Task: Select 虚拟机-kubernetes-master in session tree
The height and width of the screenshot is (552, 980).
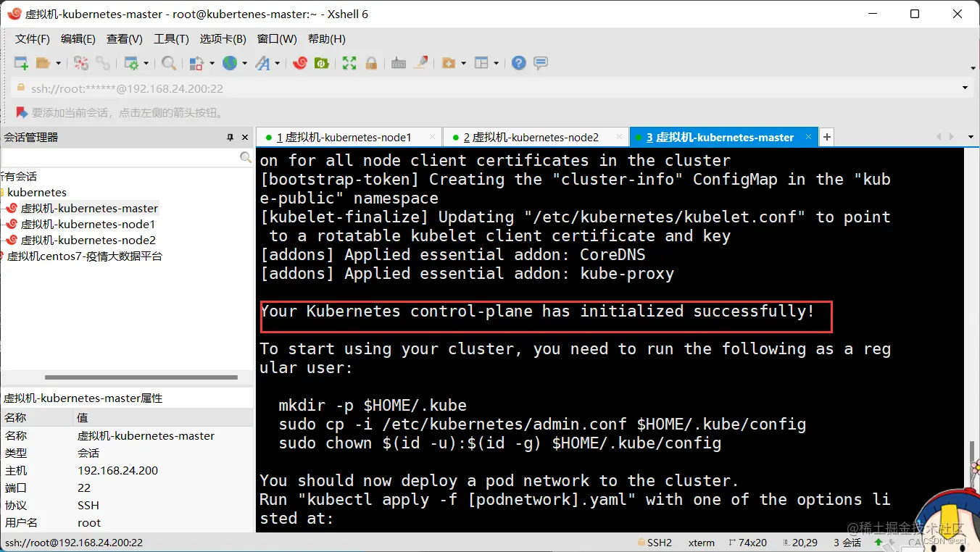Action: [x=89, y=208]
